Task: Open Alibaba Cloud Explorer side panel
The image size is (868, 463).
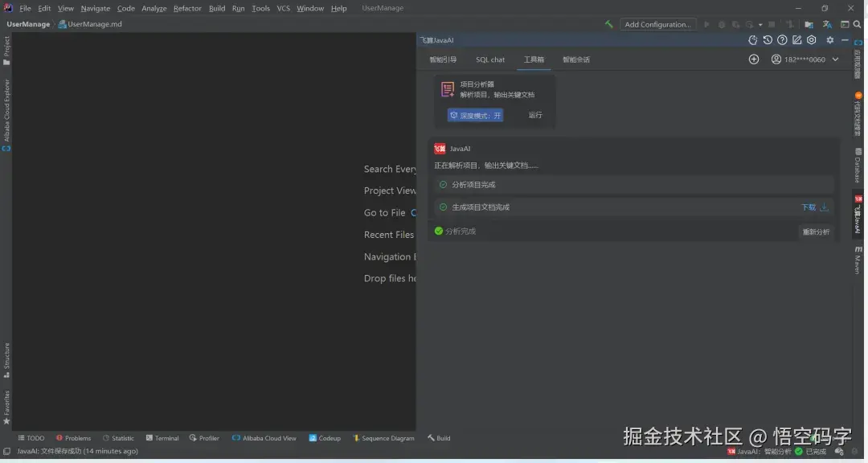Action: coord(6,115)
